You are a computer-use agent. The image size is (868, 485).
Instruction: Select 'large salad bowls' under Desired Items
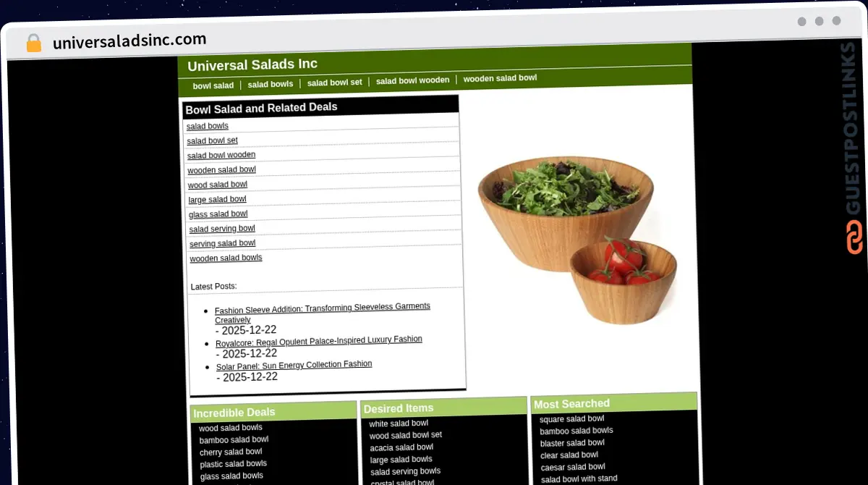point(401,460)
